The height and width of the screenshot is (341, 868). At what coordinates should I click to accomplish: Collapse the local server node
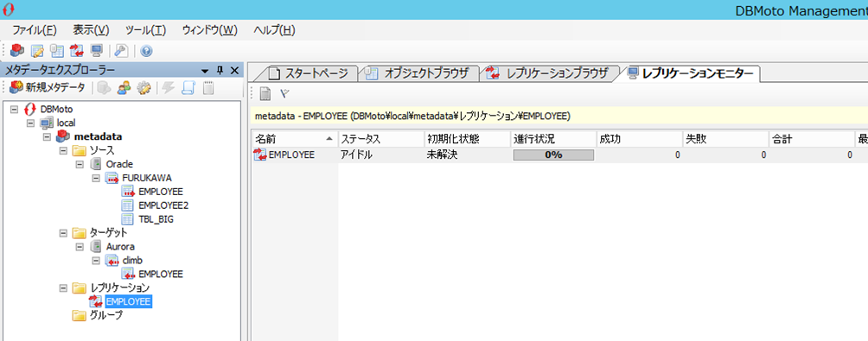(30, 123)
